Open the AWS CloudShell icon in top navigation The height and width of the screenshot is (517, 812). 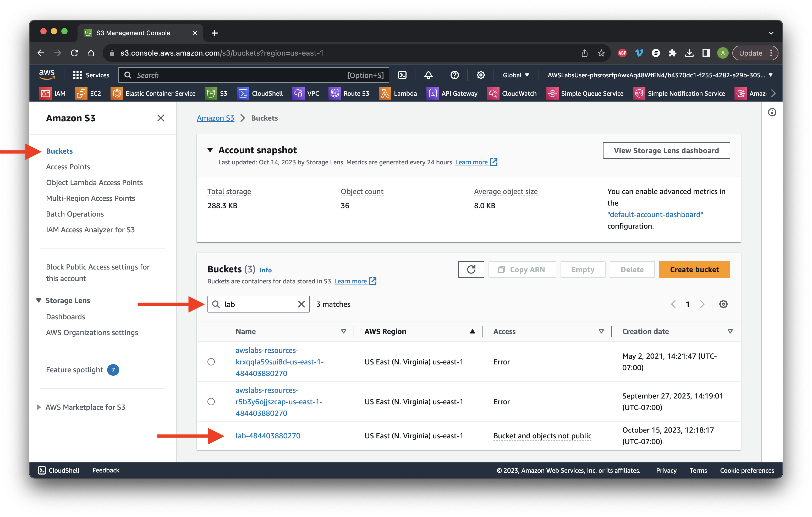pos(402,75)
